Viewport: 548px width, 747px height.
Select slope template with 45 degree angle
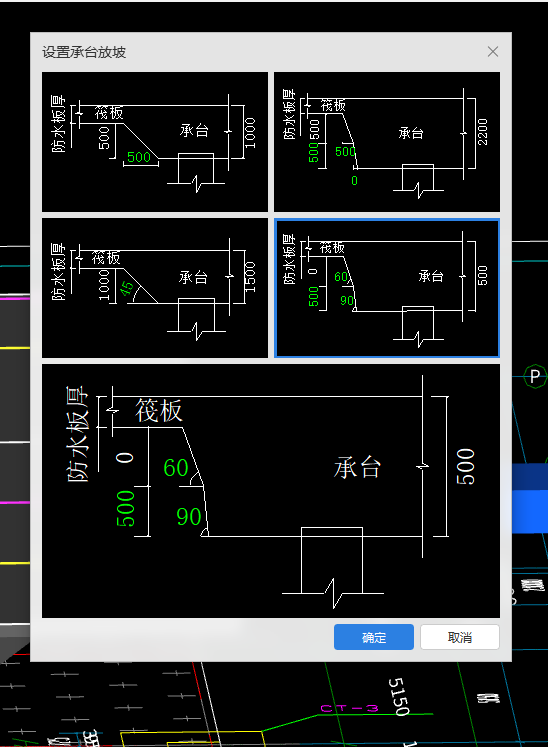[155, 288]
